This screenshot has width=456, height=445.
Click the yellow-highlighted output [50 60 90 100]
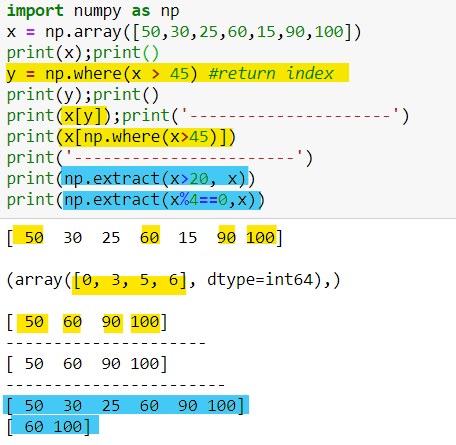pyautogui.click(x=87, y=322)
